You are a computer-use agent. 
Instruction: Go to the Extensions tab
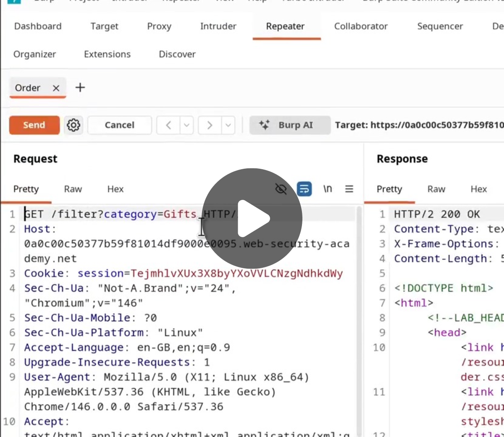click(x=107, y=54)
